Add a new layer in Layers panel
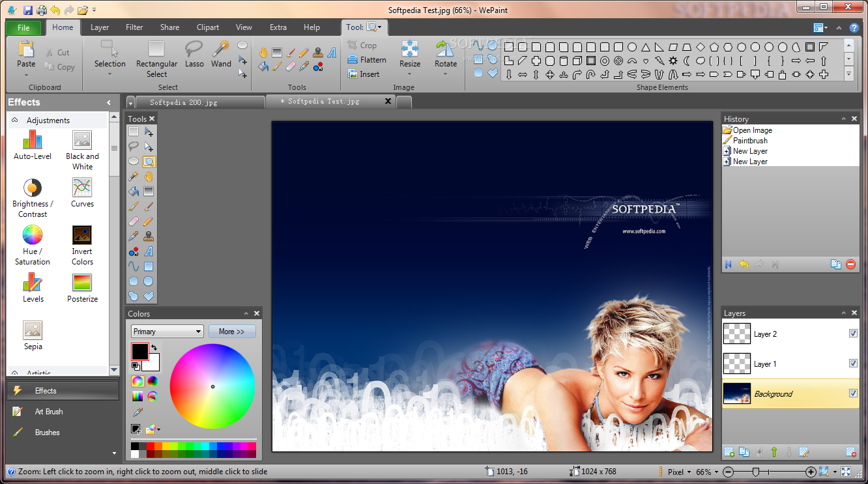Viewport: 868px width, 484px height. click(729, 452)
